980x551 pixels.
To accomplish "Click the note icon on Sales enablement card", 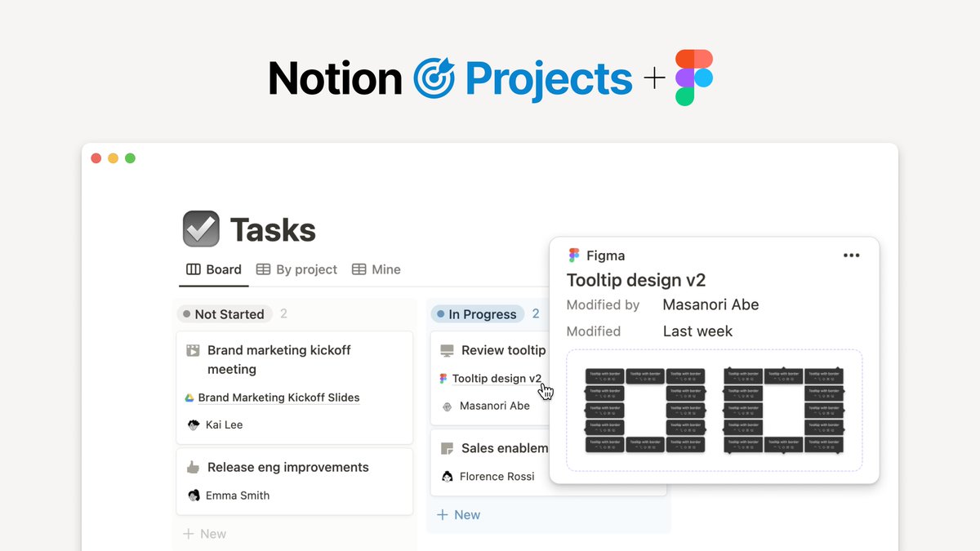I will [x=447, y=448].
